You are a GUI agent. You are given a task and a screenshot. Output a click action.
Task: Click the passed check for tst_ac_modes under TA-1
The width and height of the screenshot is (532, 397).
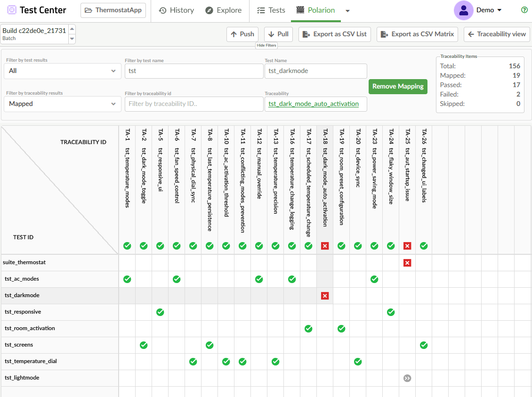click(127, 279)
